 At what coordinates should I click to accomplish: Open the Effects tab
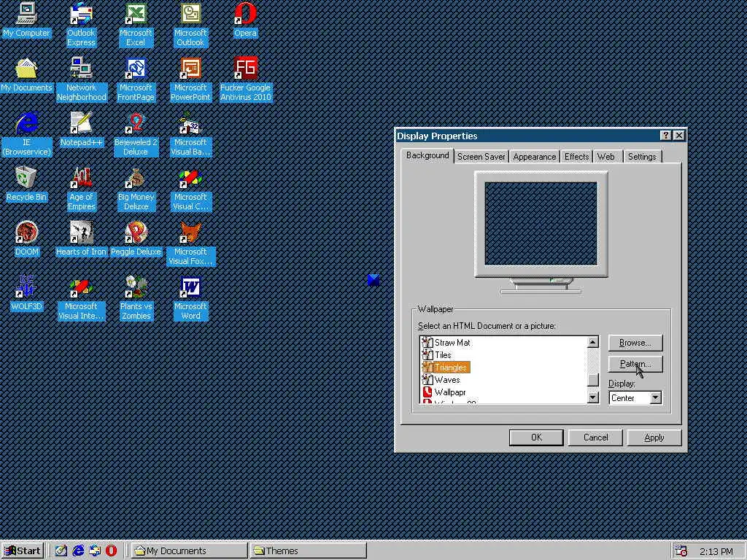pyautogui.click(x=576, y=157)
